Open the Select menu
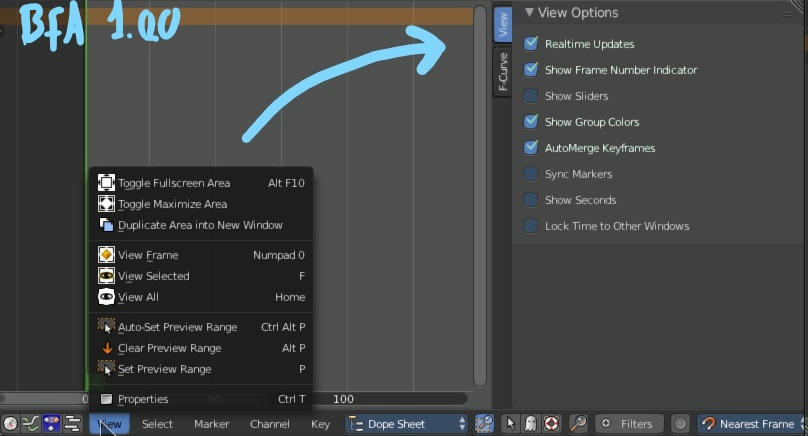The image size is (808, 436). pyautogui.click(x=157, y=424)
